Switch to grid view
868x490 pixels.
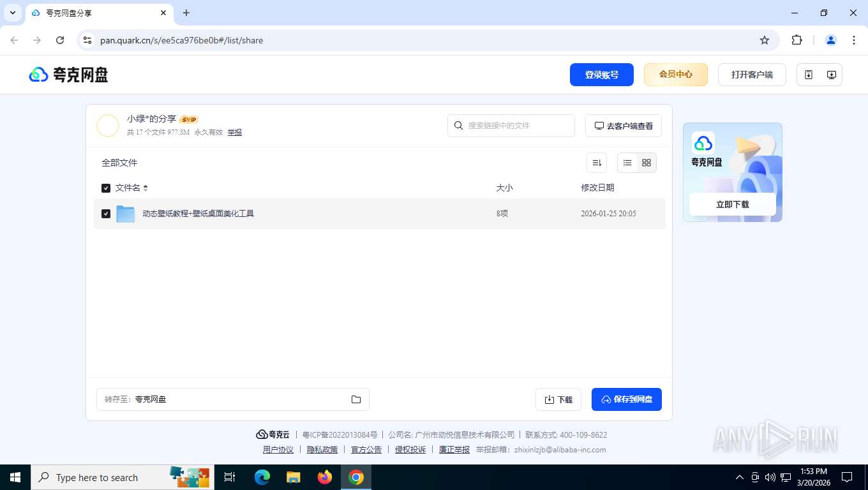click(647, 163)
